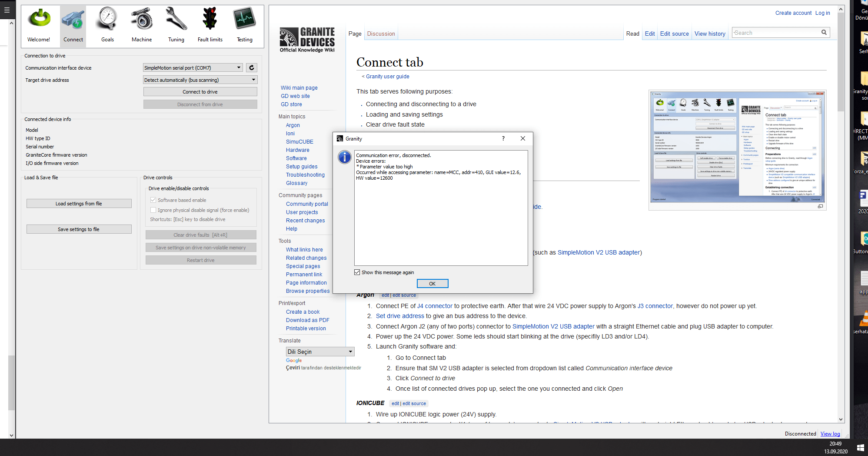Open Target drive address dropdown
This screenshot has height=456, width=868.
click(x=200, y=80)
